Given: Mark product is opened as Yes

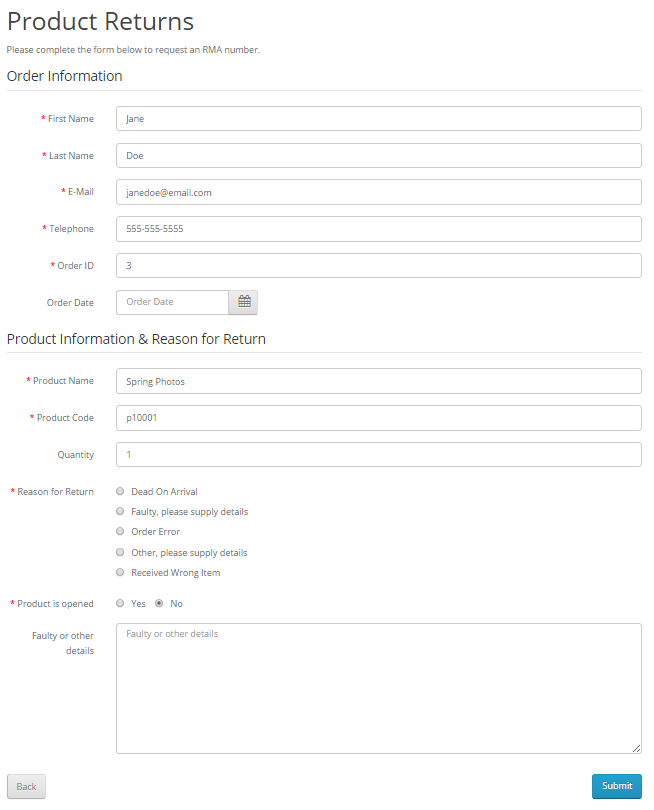Looking at the screenshot, I should click(x=120, y=603).
